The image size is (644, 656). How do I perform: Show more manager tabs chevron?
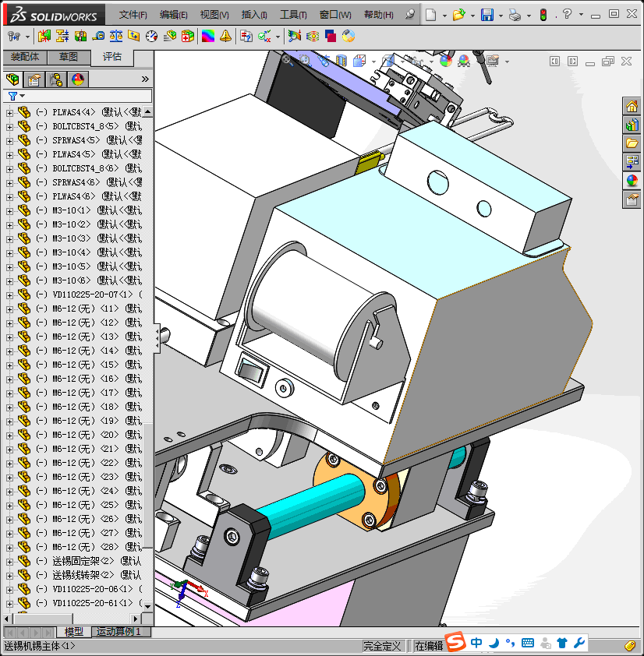point(145,79)
